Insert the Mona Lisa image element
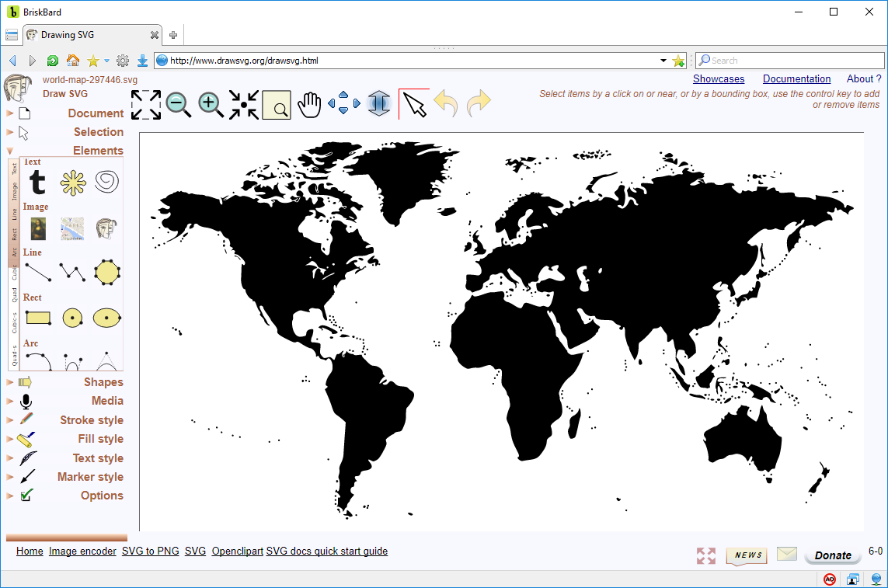Image resolution: width=888 pixels, height=588 pixels. pyautogui.click(x=37, y=228)
